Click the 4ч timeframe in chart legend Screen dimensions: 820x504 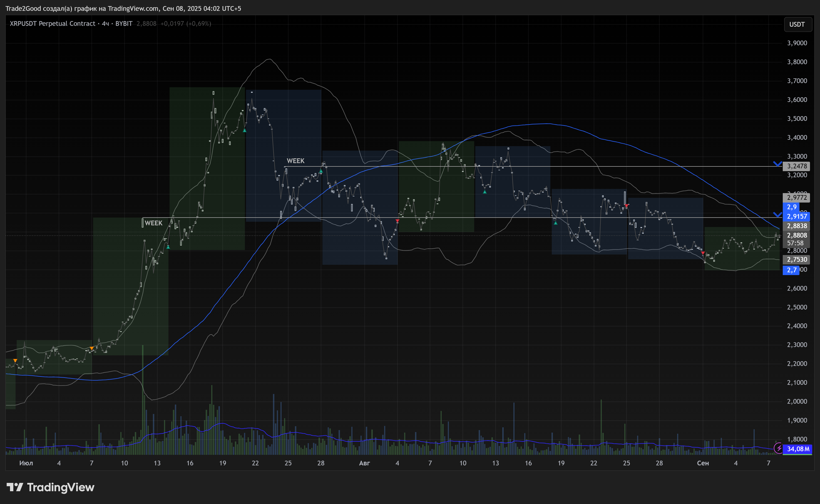(x=105, y=24)
